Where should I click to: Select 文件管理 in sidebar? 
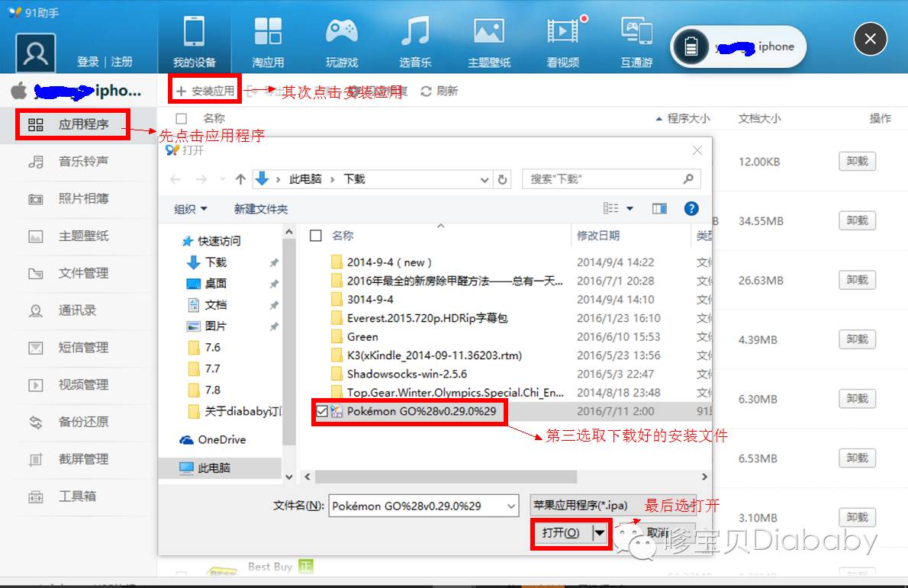tap(78, 272)
